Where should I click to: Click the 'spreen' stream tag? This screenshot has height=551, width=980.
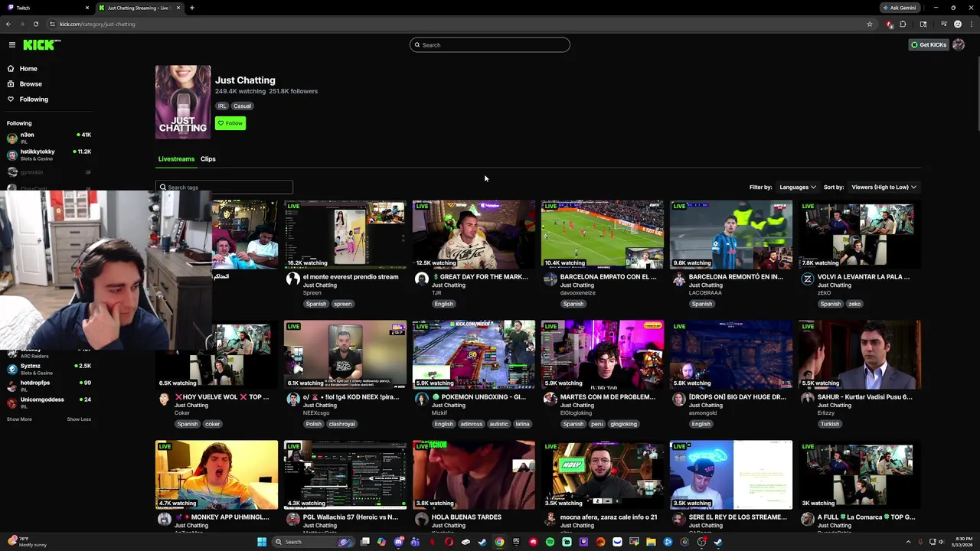click(342, 304)
